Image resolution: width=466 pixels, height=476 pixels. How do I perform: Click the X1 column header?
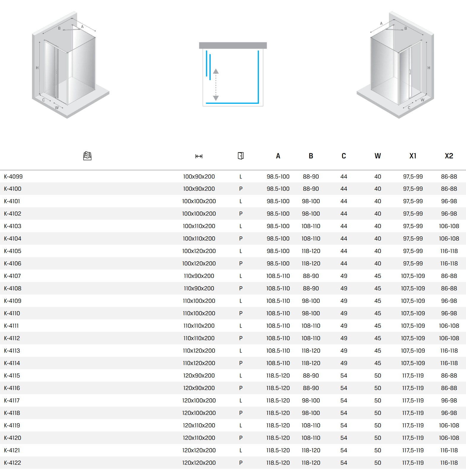tap(413, 156)
